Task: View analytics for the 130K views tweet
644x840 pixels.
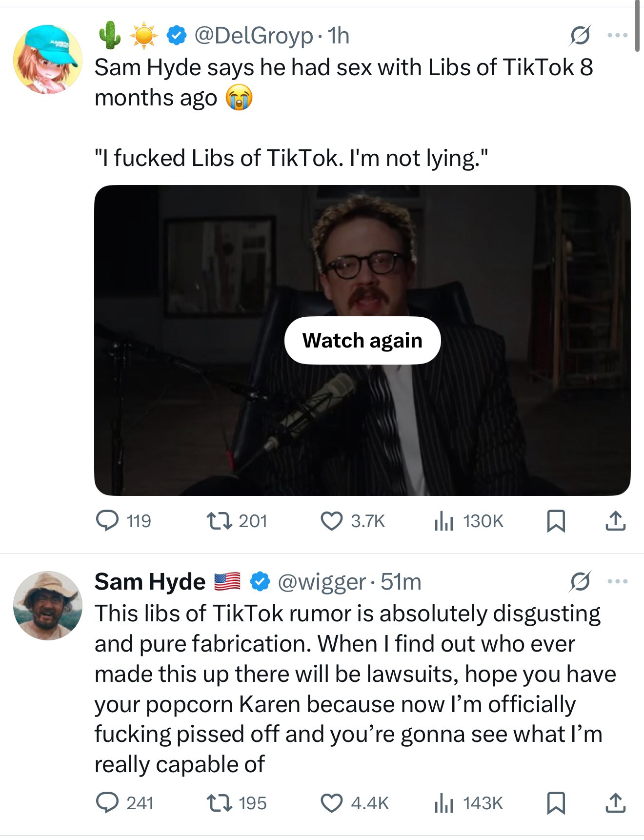Action: pyautogui.click(x=444, y=520)
